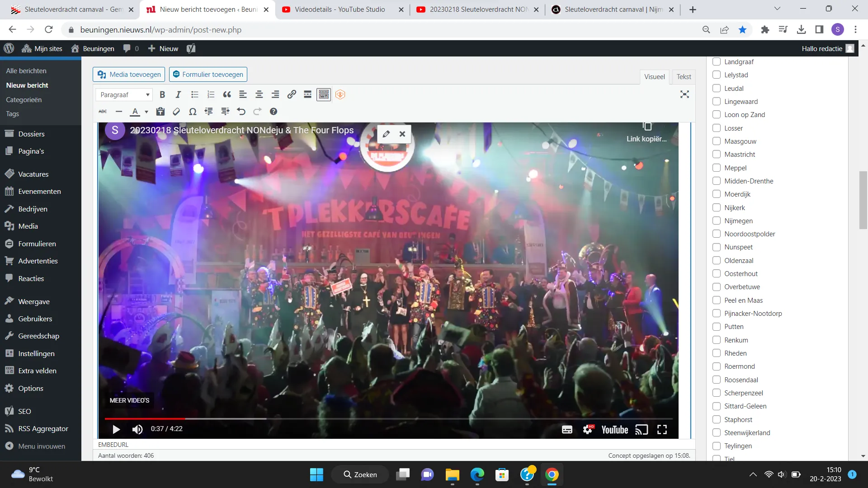This screenshot has width=868, height=488.
Task: Seek in the video progress bar
Action: [389, 419]
